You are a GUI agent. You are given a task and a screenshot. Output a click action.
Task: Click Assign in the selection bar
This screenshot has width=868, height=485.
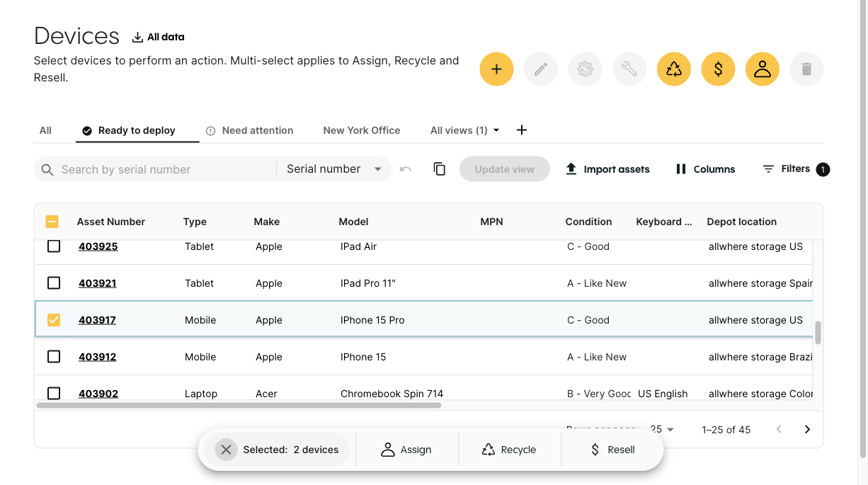click(x=406, y=450)
